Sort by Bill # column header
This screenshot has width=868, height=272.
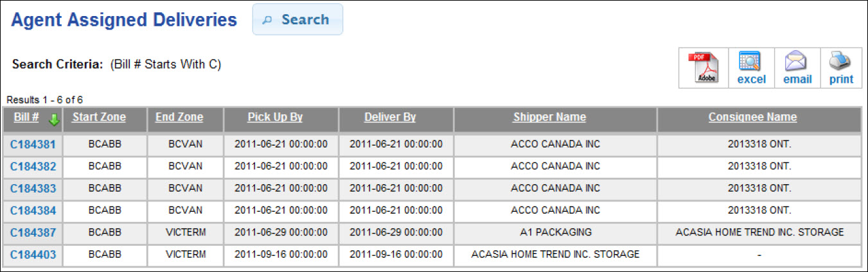[26, 117]
